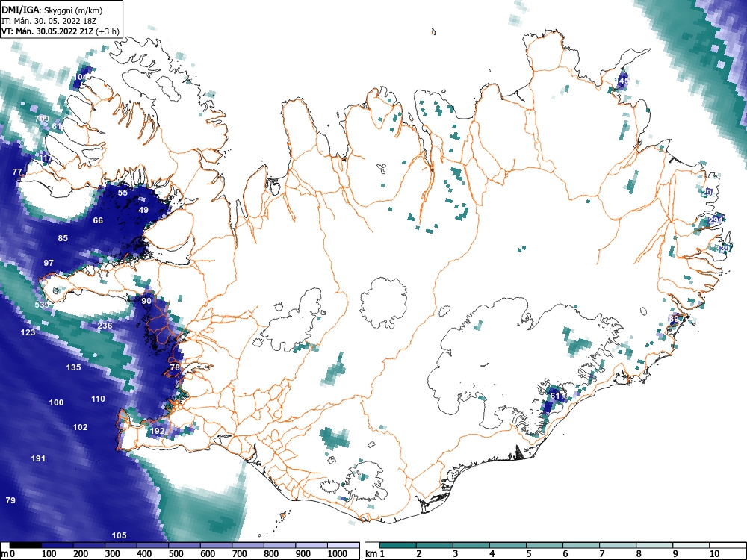Click the 1000 label in the metre legend
Screen dimensions: 747x560
point(338,554)
